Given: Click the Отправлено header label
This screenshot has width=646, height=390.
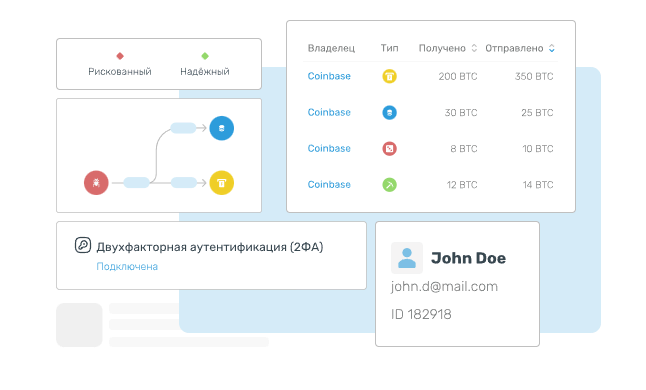Looking at the screenshot, I should coord(514,48).
